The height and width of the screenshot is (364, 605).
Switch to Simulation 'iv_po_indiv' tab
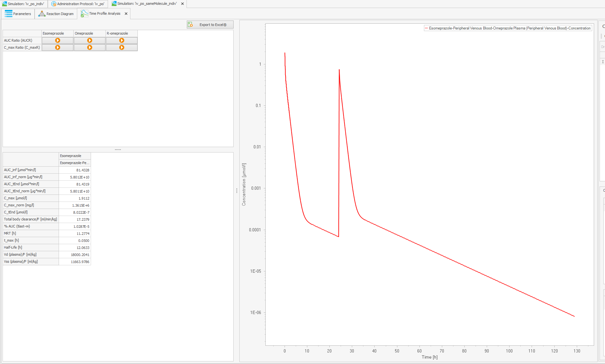point(23,4)
